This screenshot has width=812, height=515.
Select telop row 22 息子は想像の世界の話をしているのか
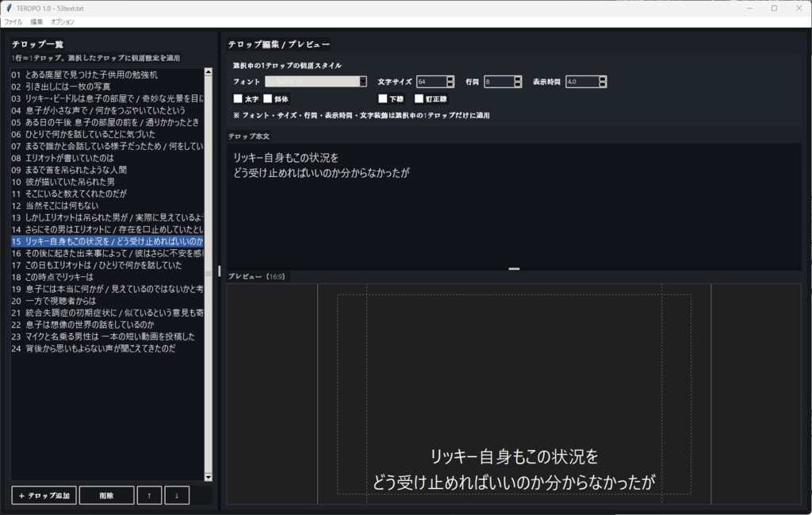click(107, 325)
